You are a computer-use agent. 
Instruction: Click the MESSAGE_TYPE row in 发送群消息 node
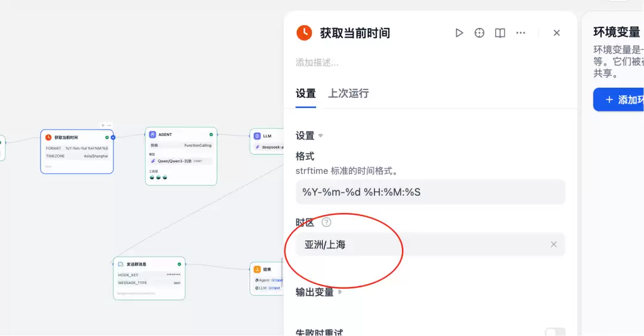[x=149, y=283]
